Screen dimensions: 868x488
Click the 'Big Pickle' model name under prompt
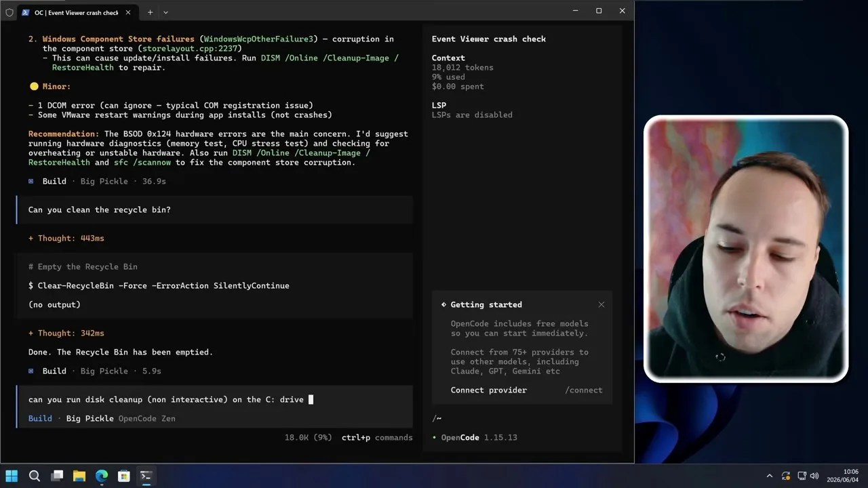tap(90, 419)
